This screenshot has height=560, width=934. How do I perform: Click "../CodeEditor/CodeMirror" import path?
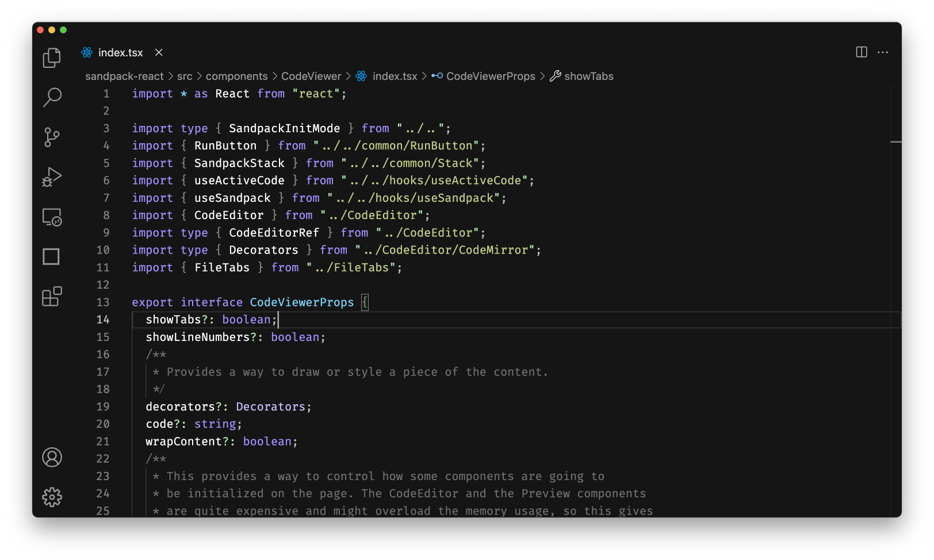(445, 250)
